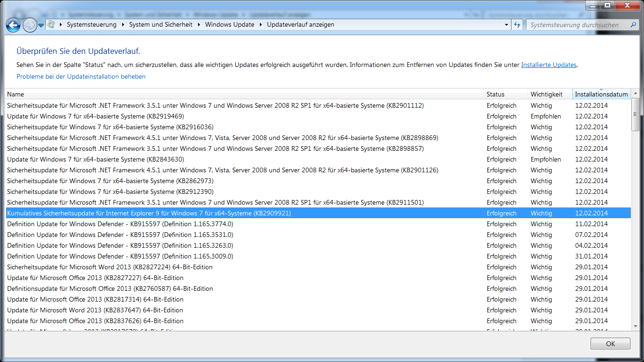
Task: Go back with the Back arrow button
Action: pos(13,25)
